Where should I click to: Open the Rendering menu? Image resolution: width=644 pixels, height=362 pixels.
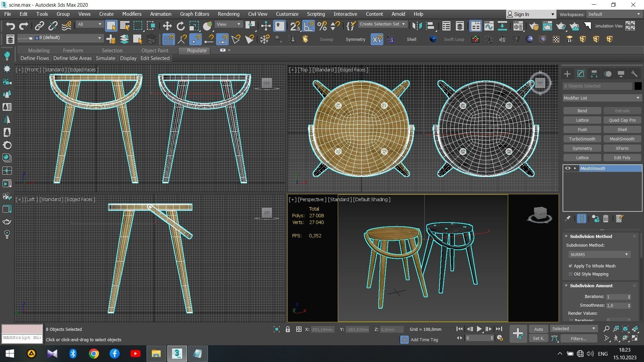tap(228, 14)
